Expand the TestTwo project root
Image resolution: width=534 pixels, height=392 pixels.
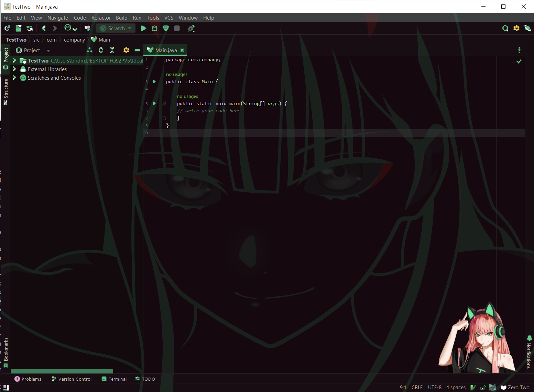(x=14, y=60)
